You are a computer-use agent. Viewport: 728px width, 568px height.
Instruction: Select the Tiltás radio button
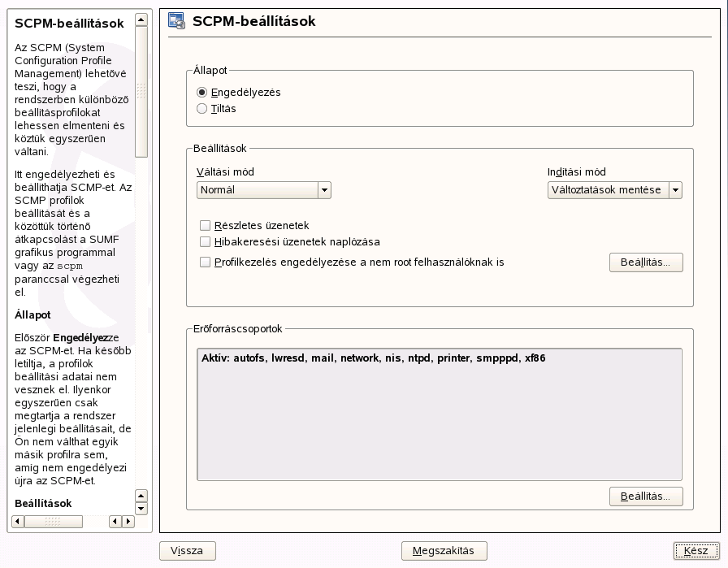[201, 109]
